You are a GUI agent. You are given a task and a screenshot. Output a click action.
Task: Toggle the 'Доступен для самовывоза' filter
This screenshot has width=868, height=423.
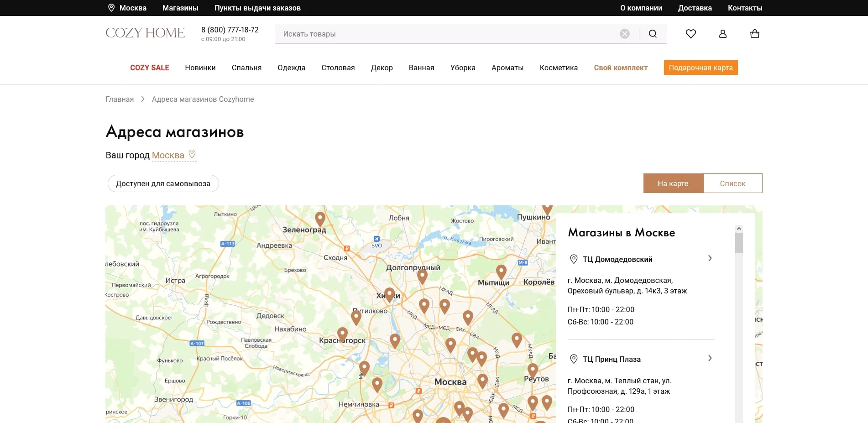(163, 183)
